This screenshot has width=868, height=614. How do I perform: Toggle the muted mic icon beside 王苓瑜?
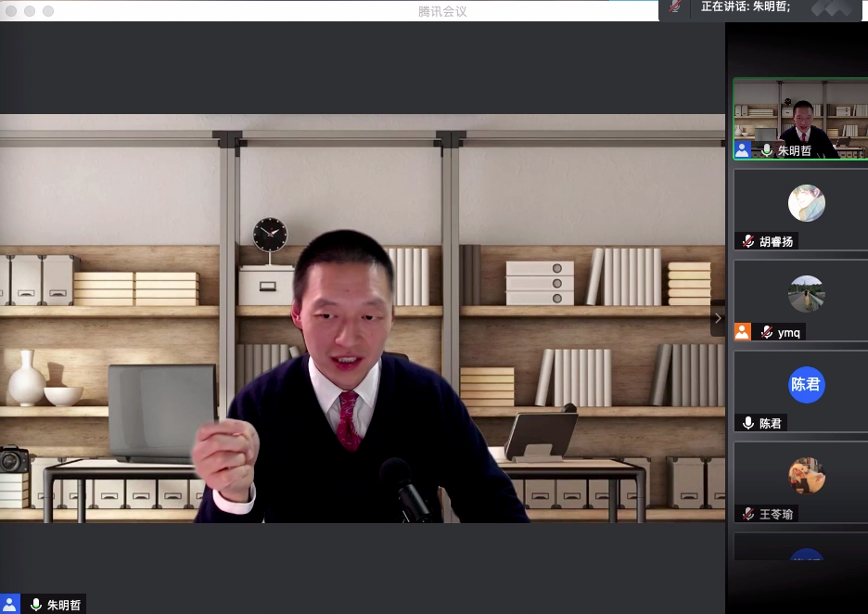pos(748,514)
